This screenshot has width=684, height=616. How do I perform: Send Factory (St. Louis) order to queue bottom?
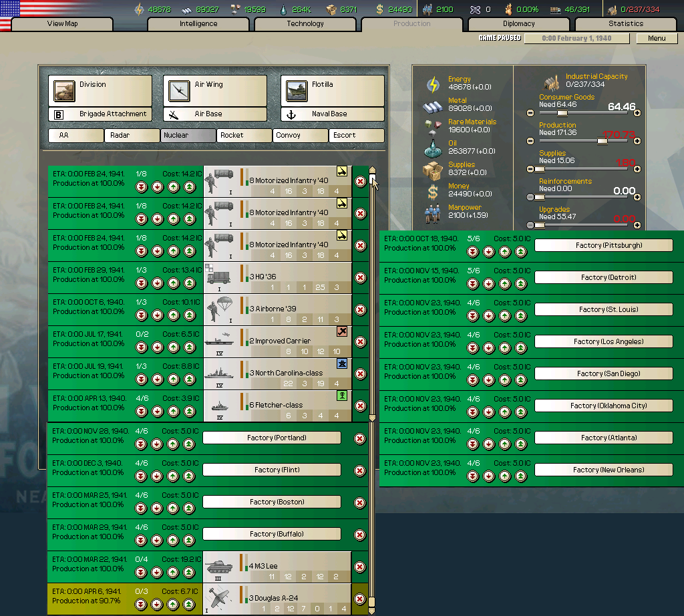point(472,316)
